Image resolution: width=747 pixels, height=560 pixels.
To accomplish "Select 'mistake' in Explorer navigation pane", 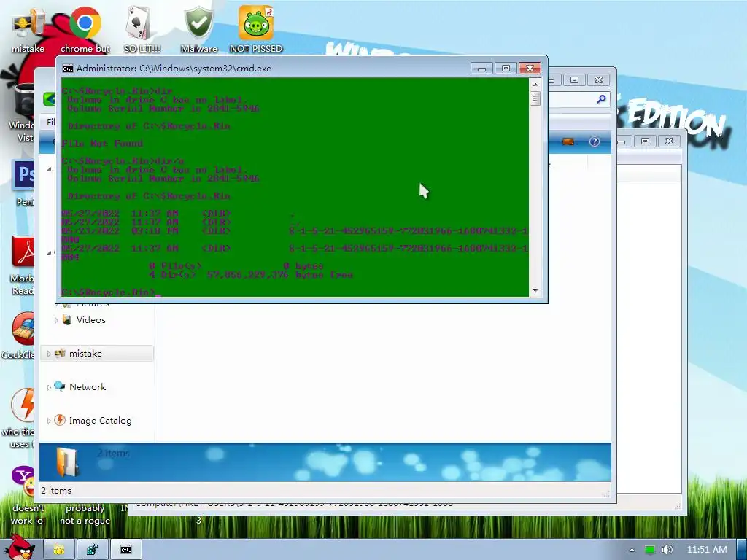I will pos(85,354).
